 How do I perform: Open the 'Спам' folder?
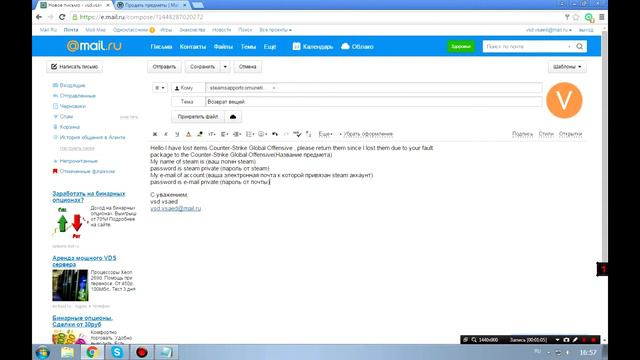pos(66,116)
